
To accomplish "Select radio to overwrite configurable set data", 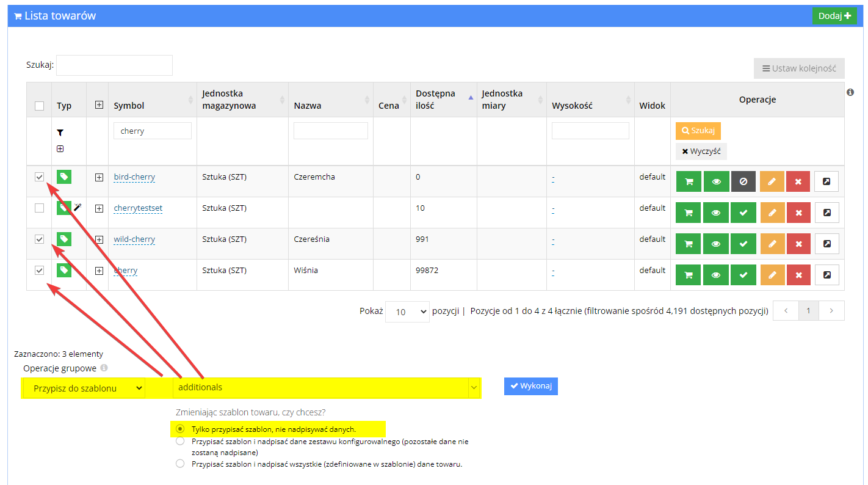I will [179, 441].
